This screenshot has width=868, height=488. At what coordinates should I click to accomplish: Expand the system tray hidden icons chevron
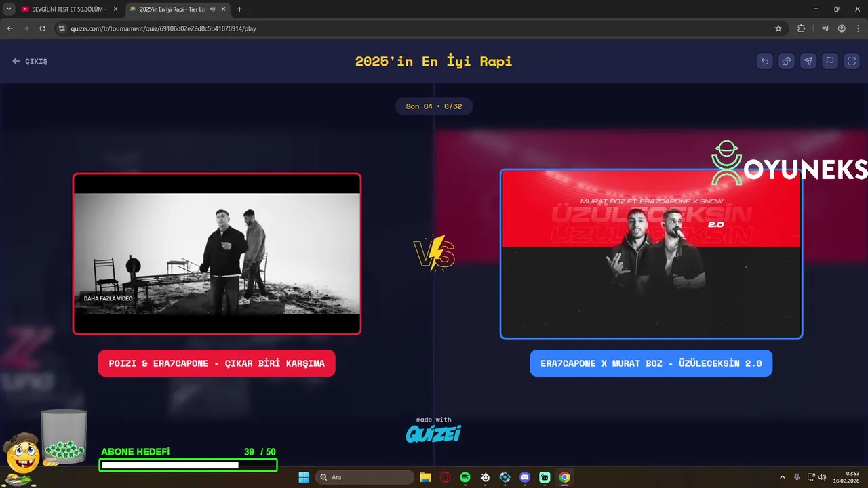pos(783,477)
